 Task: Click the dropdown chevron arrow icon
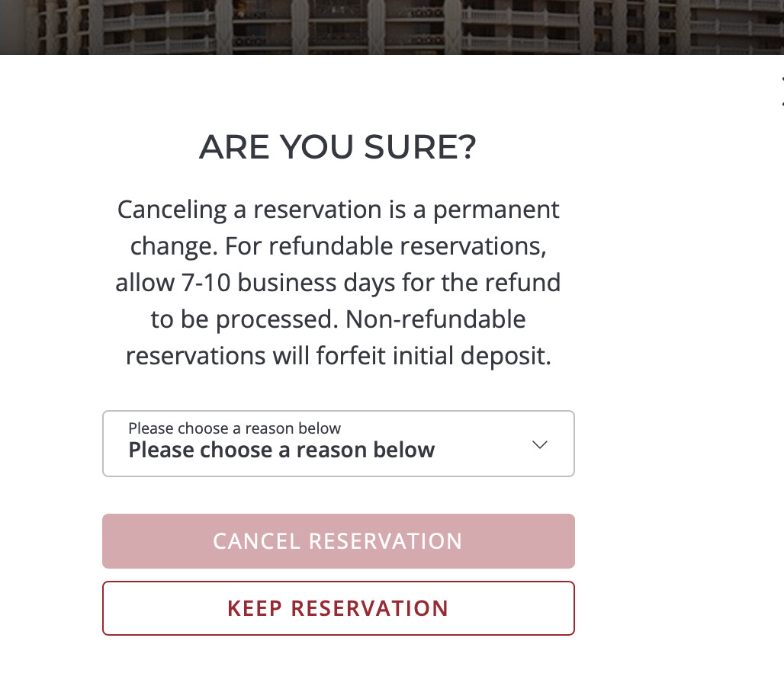tap(539, 444)
